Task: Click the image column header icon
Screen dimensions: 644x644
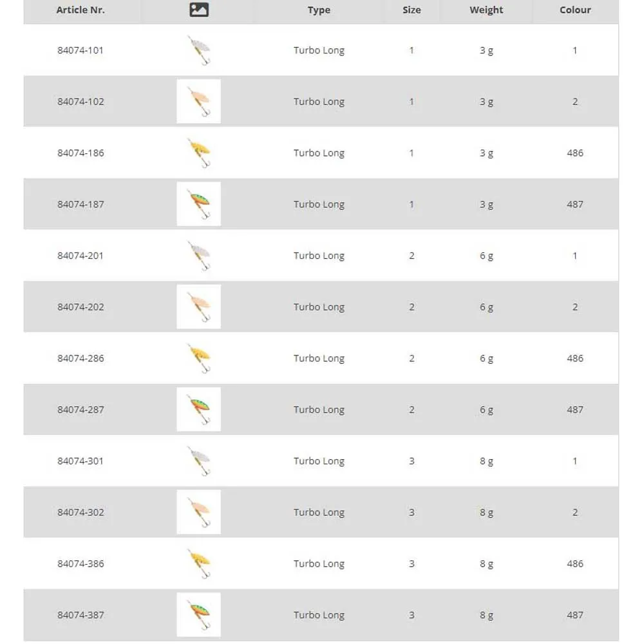Action: point(199,10)
